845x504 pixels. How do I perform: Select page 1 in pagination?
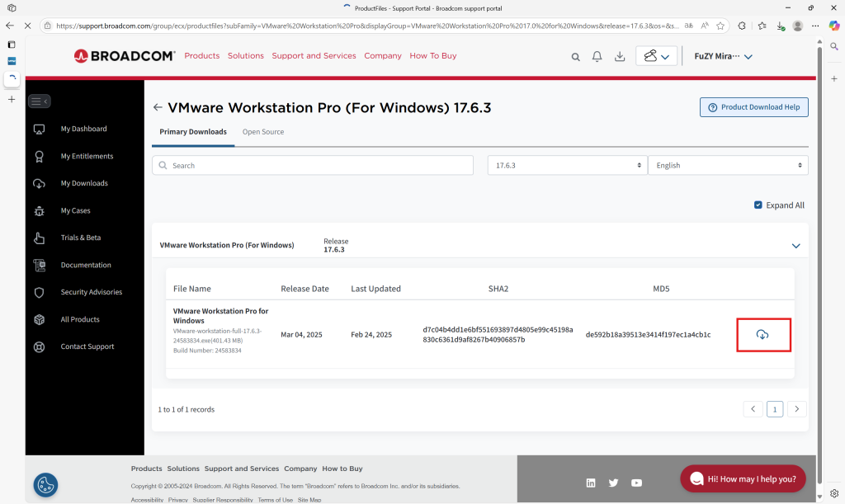point(775,409)
